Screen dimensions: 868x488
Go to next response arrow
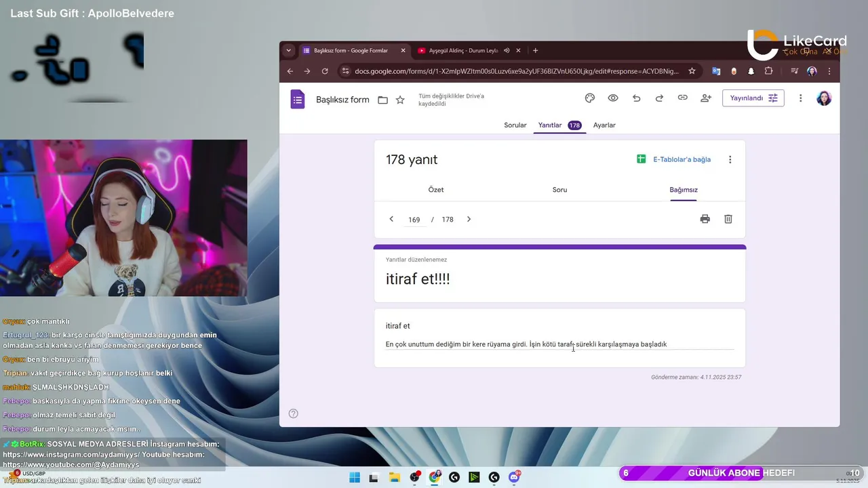pyautogui.click(x=469, y=219)
